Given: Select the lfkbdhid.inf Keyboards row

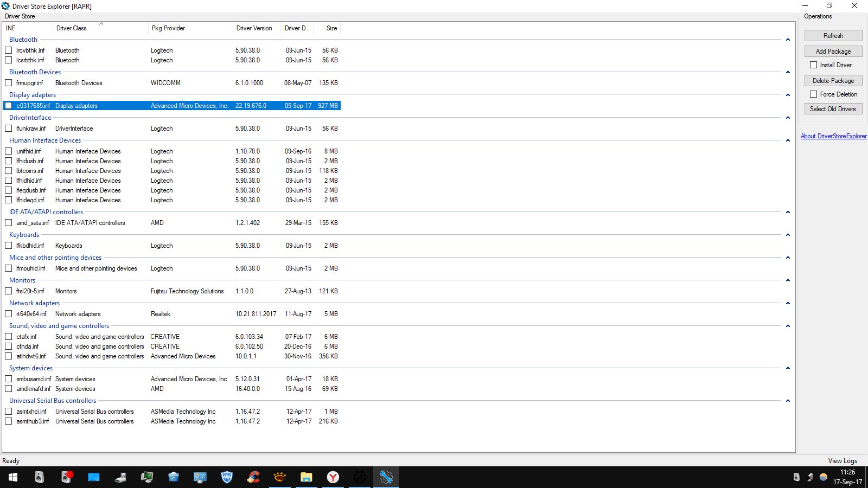Looking at the screenshot, I should (171, 246).
